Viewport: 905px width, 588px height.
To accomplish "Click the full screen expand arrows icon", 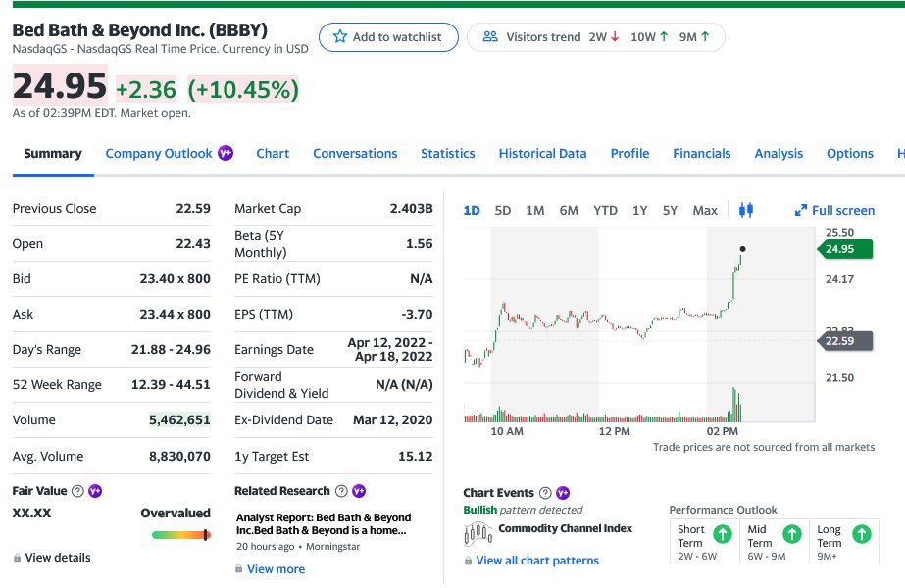I will tap(800, 210).
